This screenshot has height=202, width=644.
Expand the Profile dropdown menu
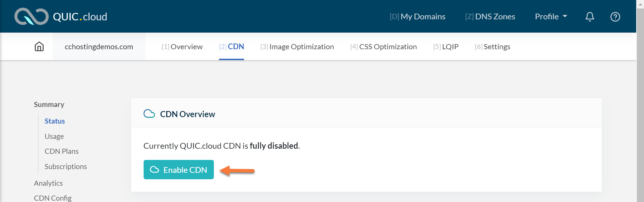(x=551, y=17)
